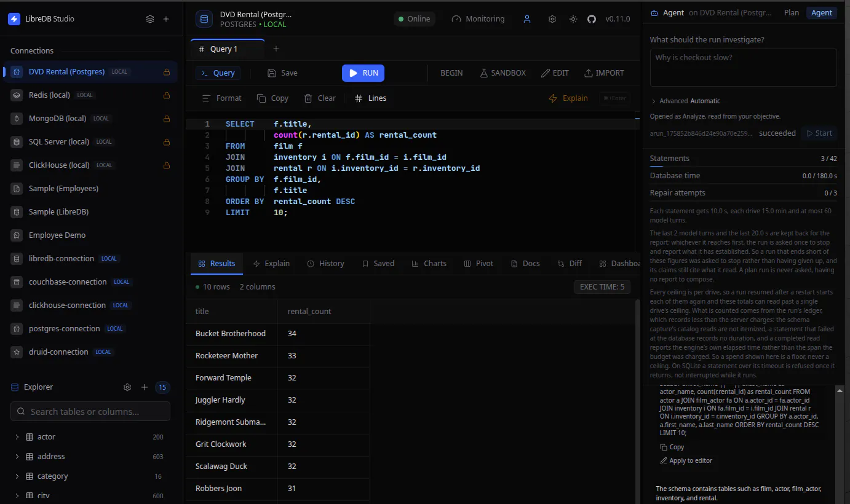
Task: Add a new connection with the plus icon
Action: click(x=166, y=19)
